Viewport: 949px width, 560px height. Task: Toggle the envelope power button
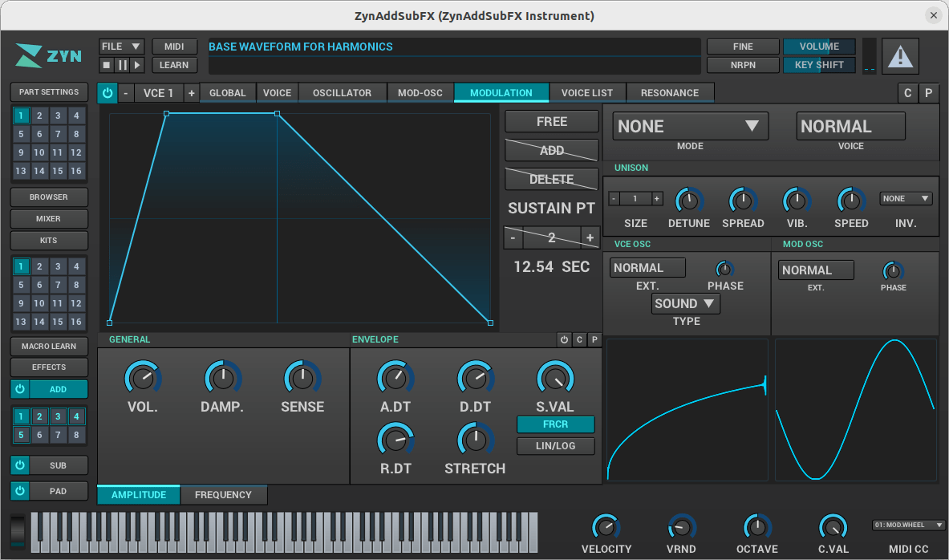click(x=564, y=340)
